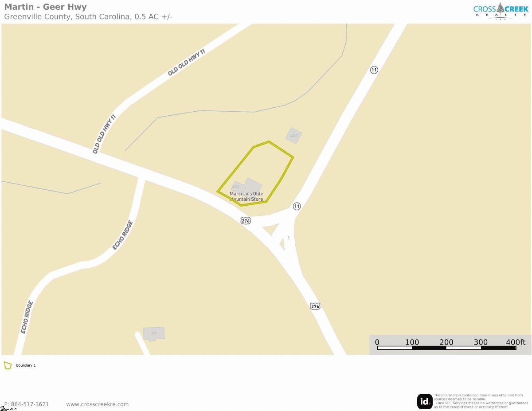The image size is (532, 411).
Task: Click the Cross Creek Realty logo
Action: tap(501, 11)
